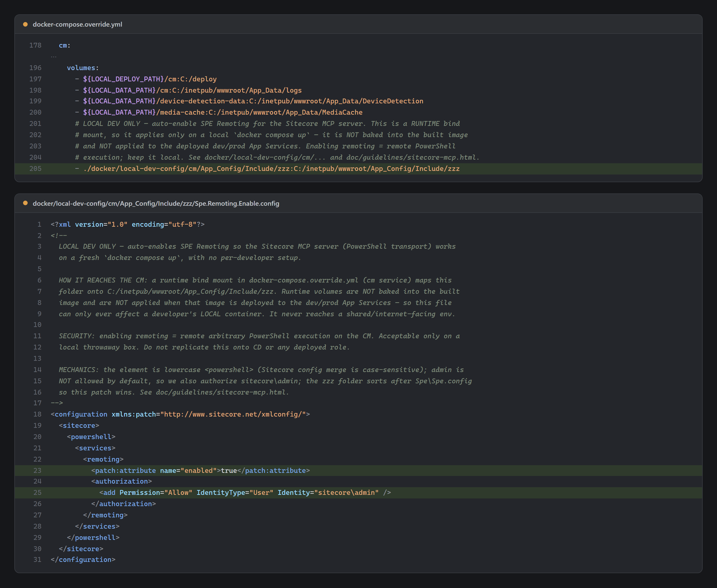The width and height of the screenshot is (717, 588).
Task: Click the media-cache volume line
Action: pos(219,112)
